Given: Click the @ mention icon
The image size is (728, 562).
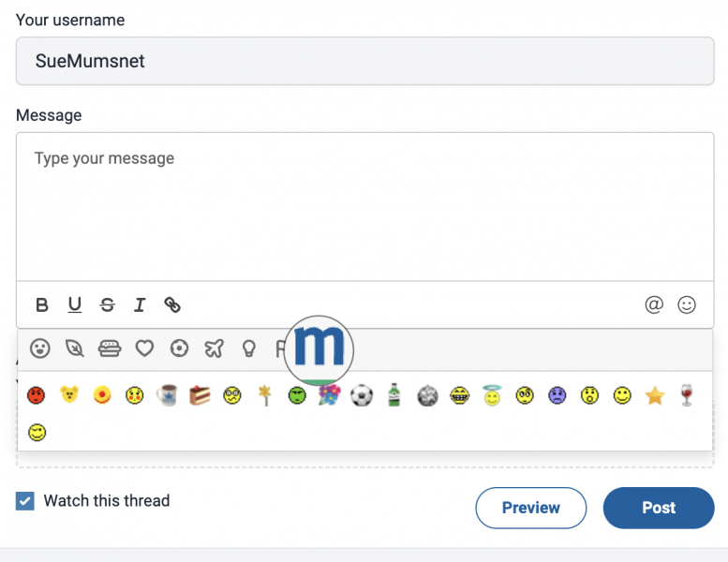Looking at the screenshot, I should (x=654, y=304).
